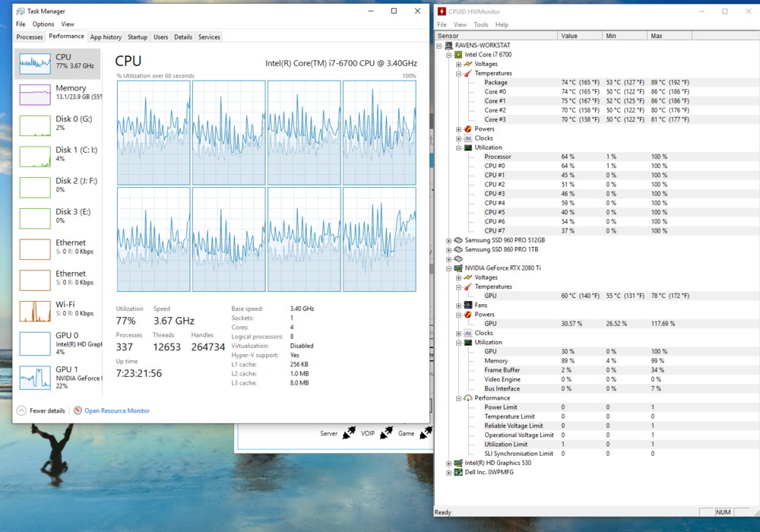
Task: Open HWMonitor Tools menu
Action: tap(481, 25)
